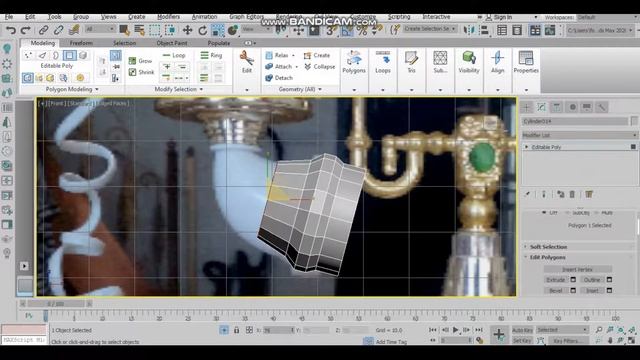Choose the Rectangular Selection Region icon
Screen dimensions: 640x360
155,30
